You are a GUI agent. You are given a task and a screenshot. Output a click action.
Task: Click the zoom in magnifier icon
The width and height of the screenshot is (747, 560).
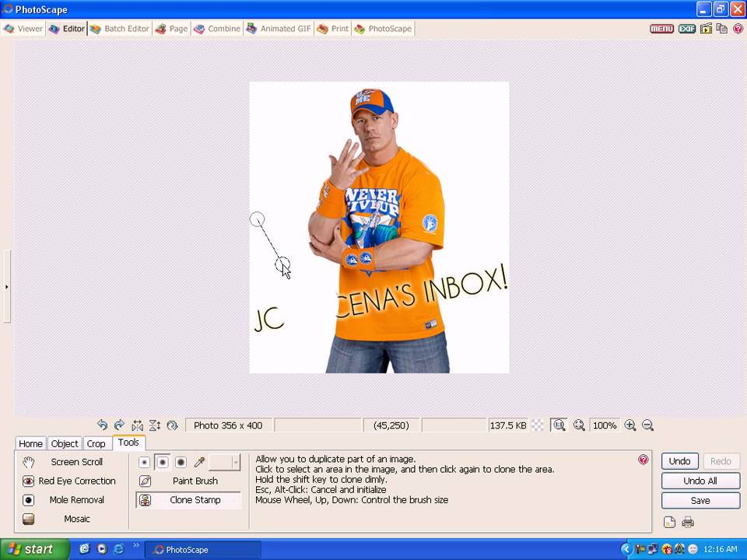click(630, 425)
